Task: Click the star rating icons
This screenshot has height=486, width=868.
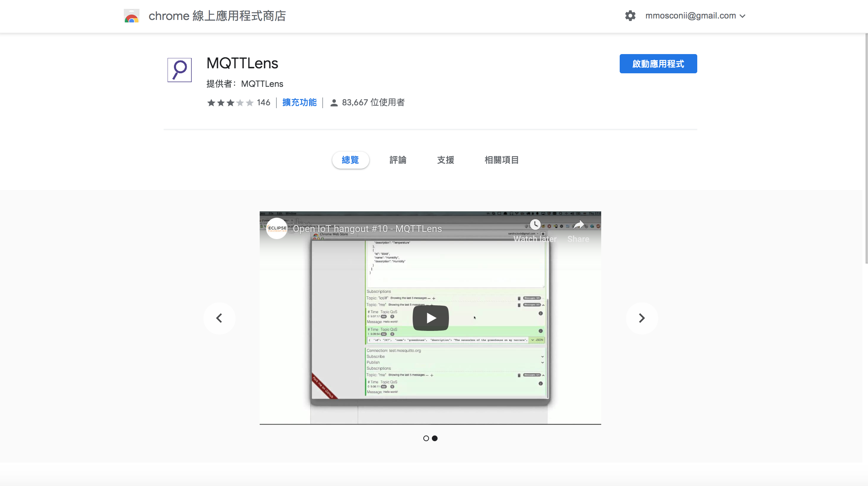Action: [230, 103]
